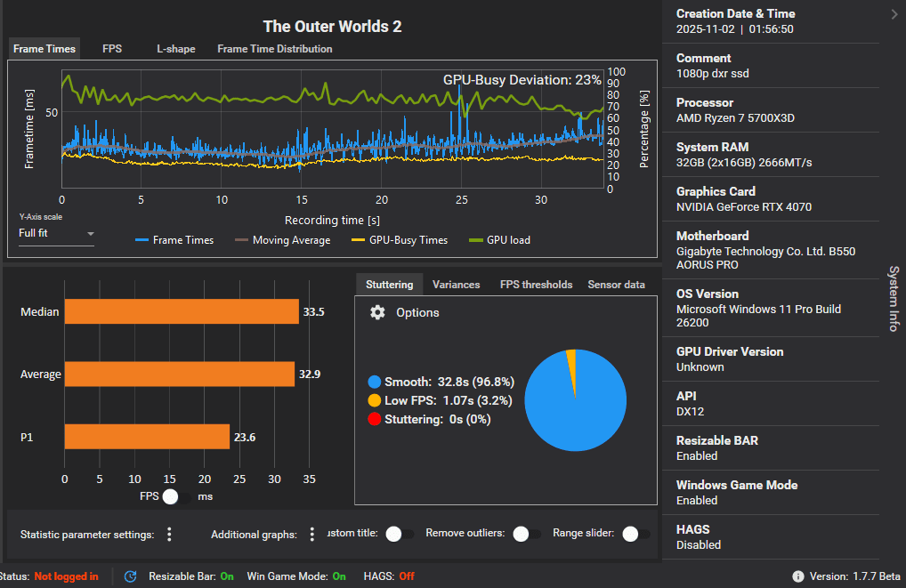Click 'Resizable Bar: On' status entry

coord(191,576)
